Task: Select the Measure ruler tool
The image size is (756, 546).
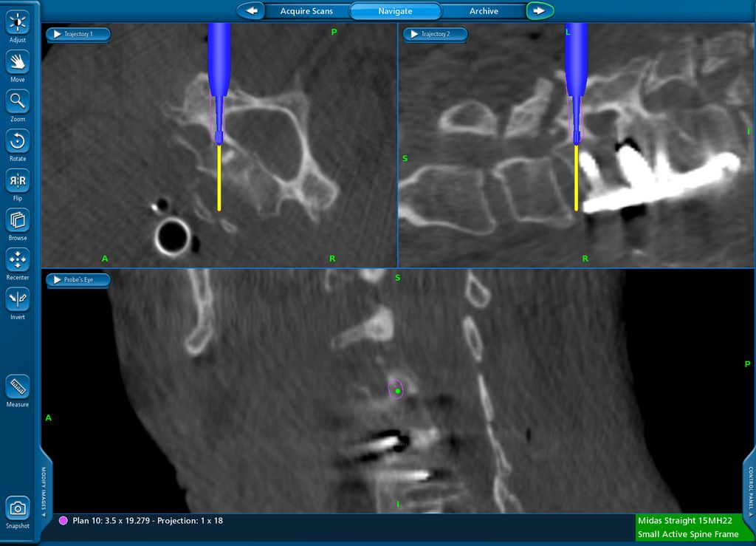Action: [18, 386]
